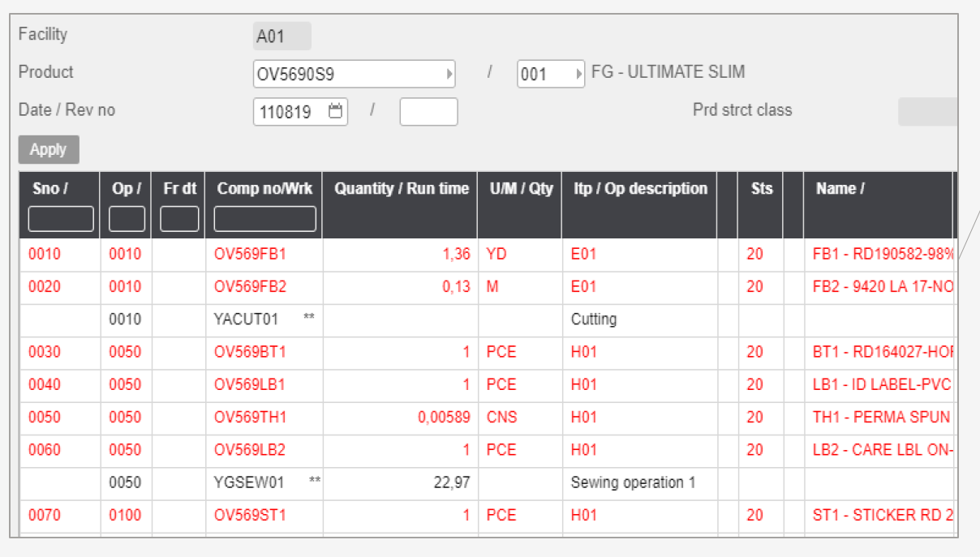
Task: Click the Comp no/Wrk filter field
Action: [x=264, y=219]
